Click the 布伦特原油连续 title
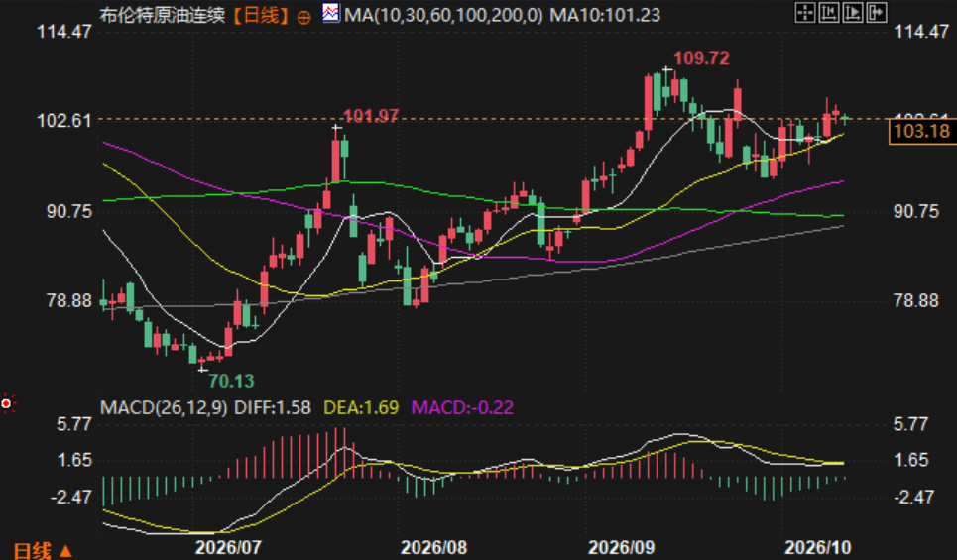This screenshot has width=957, height=560. coord(163,15)
